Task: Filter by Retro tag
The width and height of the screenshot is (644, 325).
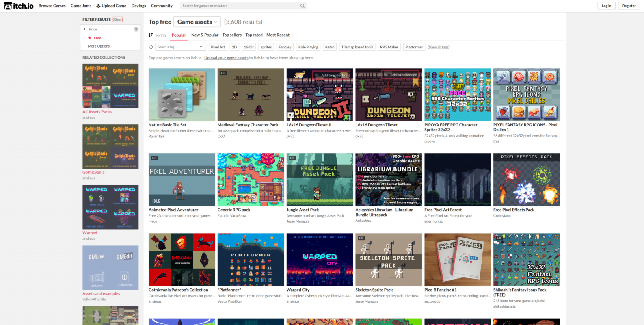Action: [330, 47]
